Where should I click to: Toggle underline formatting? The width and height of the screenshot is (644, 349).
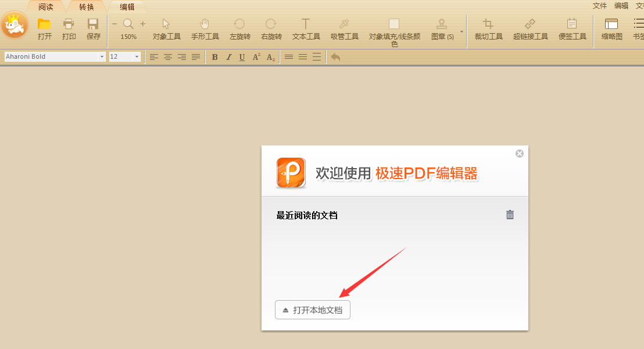[x=242, y=56]
